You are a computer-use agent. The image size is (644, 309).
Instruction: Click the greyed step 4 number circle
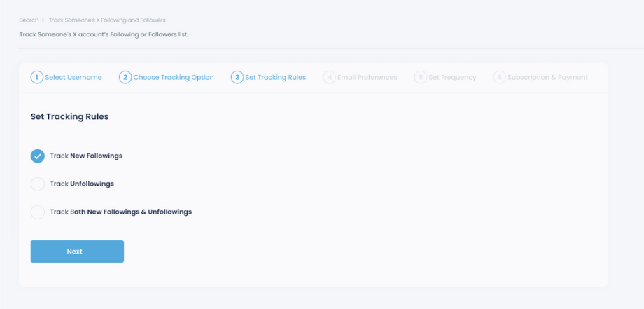tap(330, 77)
